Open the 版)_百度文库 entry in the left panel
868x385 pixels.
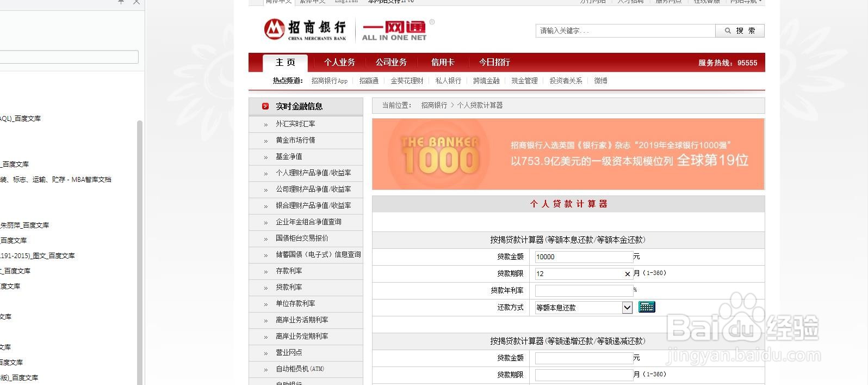point(19,378)
